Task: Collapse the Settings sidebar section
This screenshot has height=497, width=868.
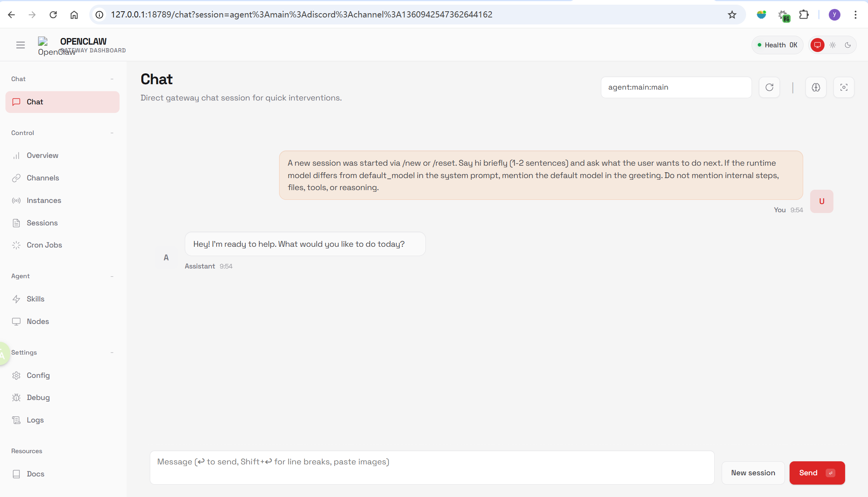Action: tap(112, 352)
